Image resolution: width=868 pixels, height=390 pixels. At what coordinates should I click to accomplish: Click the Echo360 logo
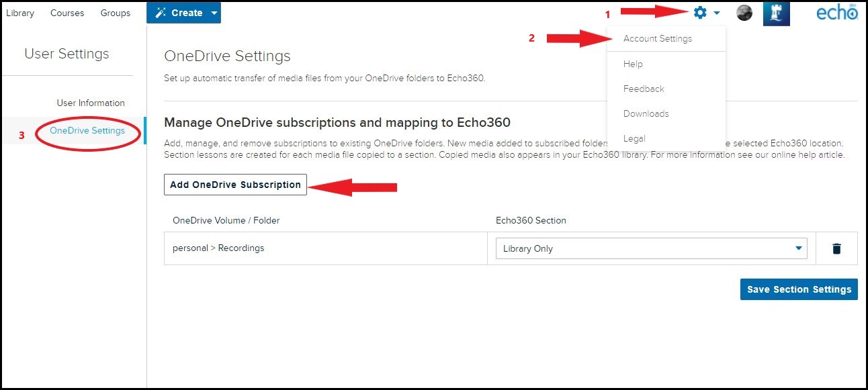click(837, 12)
